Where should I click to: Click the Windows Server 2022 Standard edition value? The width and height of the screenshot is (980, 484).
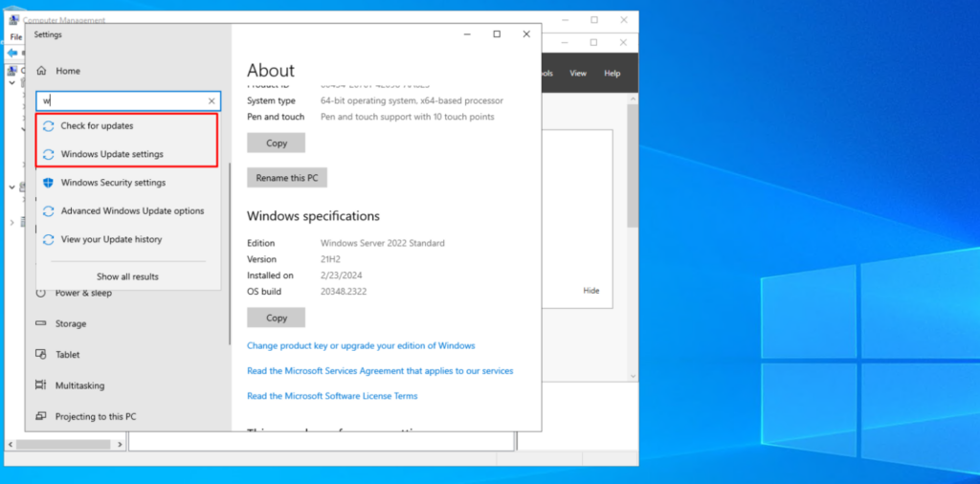383,243
